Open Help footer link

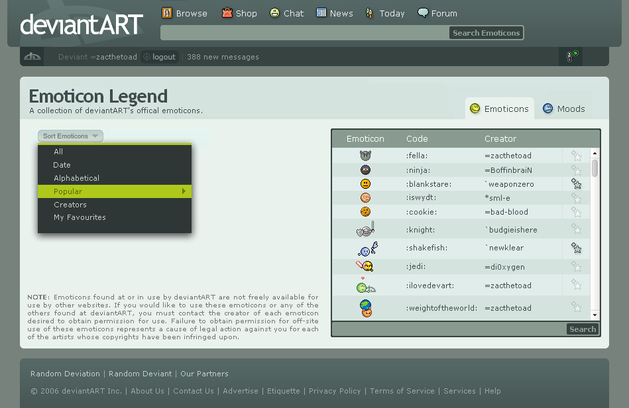click(x=492, y=391)
